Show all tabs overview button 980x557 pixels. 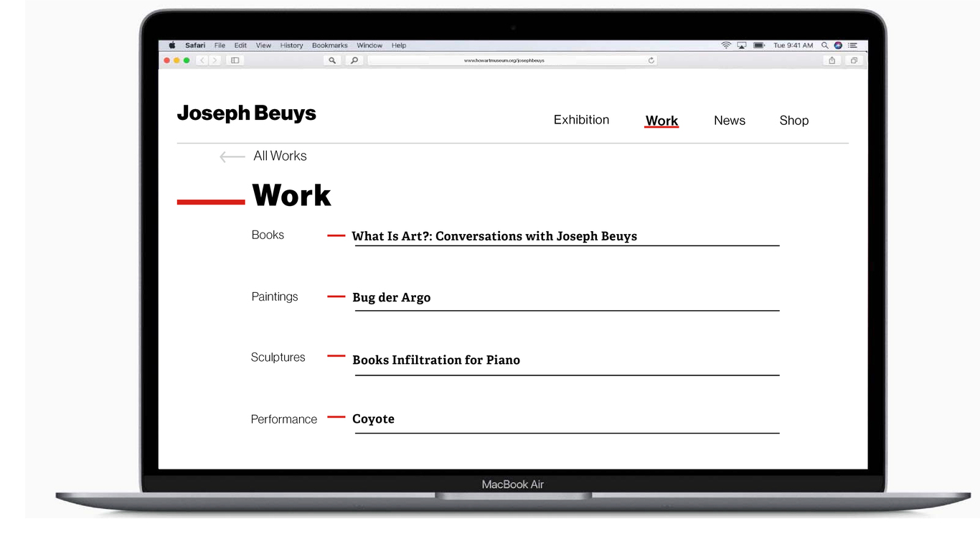pos(854,60)
